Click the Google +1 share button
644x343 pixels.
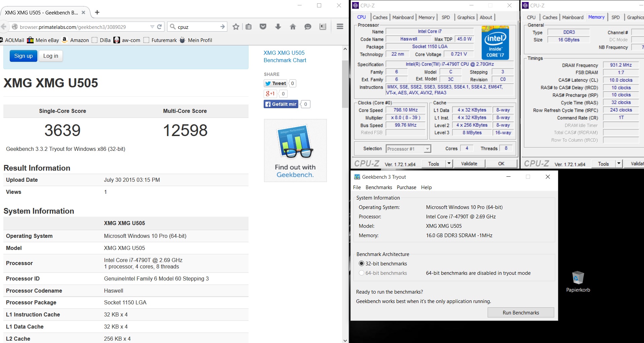(x=270, y=94)
